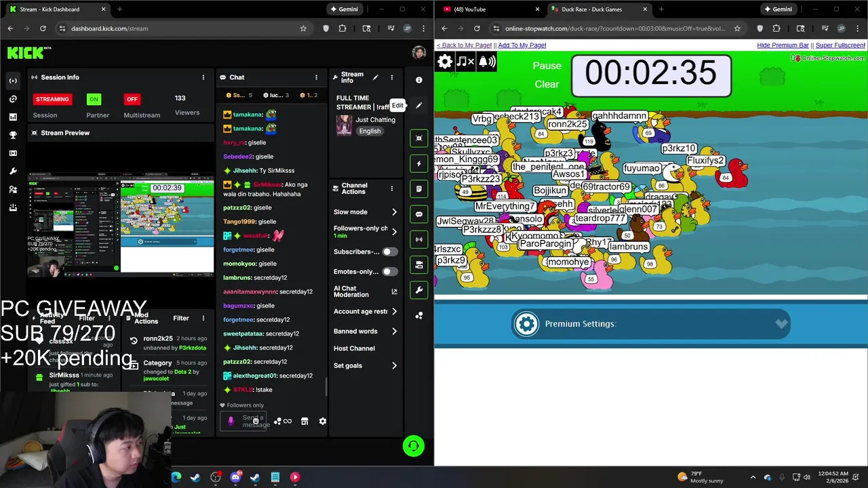Toggle Emotes-only chat switch

coord(389,272)
